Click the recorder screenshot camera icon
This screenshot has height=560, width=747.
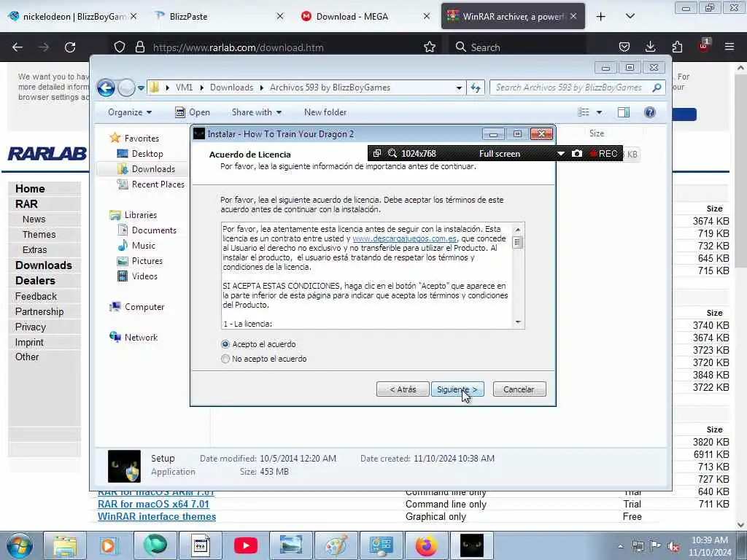point(576,153)
